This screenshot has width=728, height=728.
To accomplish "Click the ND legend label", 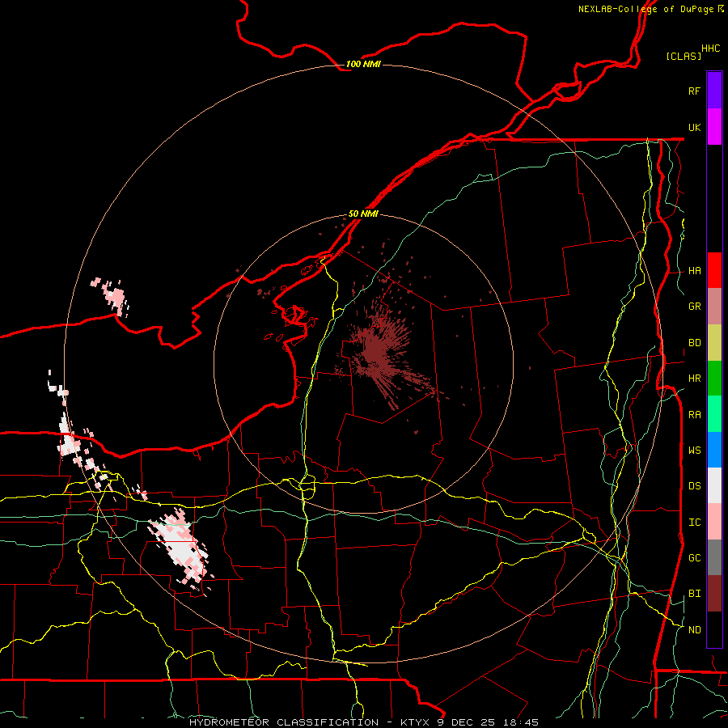I will (694, 630).
